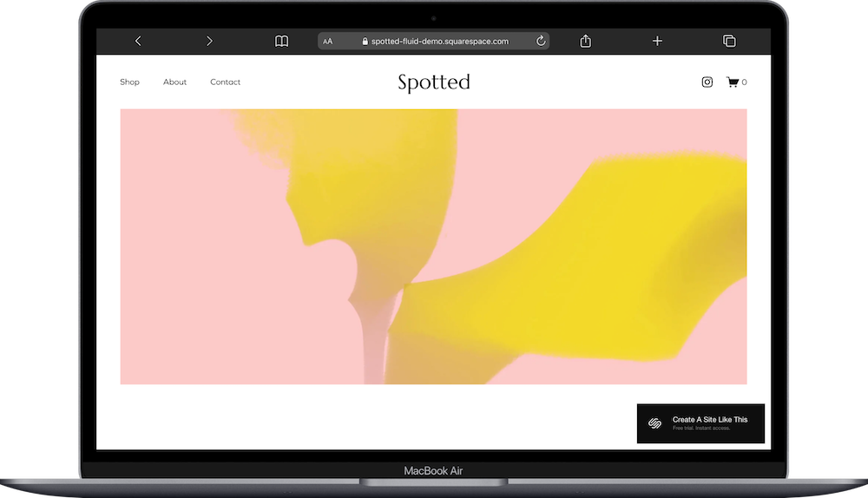
Task: Open the Instagram icon in site header
Action: pos(707,82)
